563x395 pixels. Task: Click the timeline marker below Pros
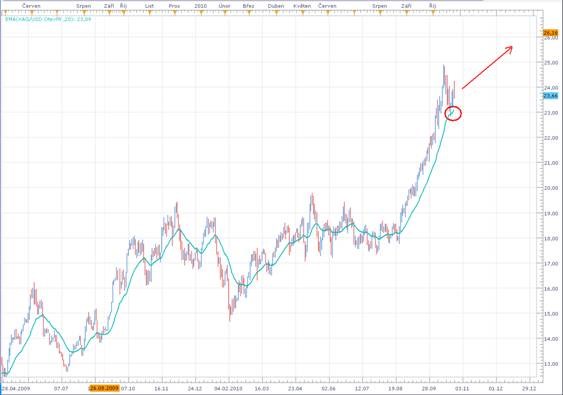[x=175, y=13]
